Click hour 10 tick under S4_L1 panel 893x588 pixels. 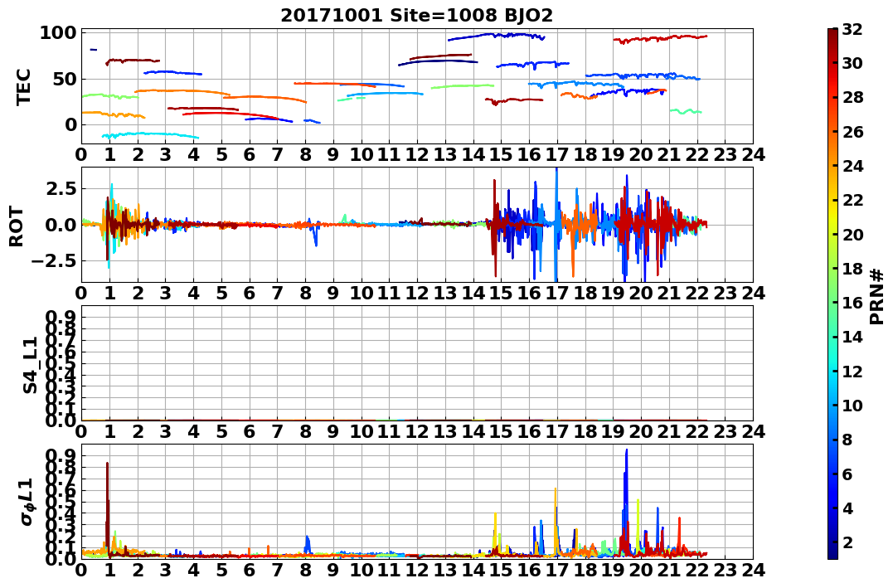tap(361, 431)
